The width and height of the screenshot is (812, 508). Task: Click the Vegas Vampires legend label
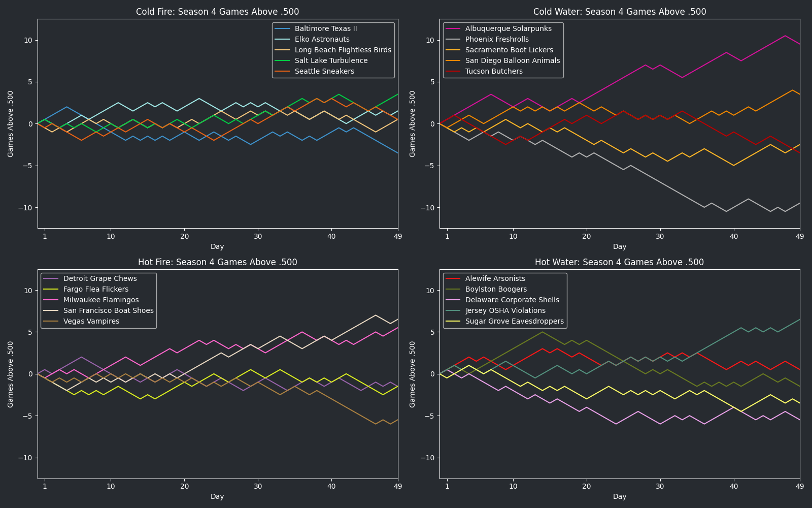click(91, 321)
